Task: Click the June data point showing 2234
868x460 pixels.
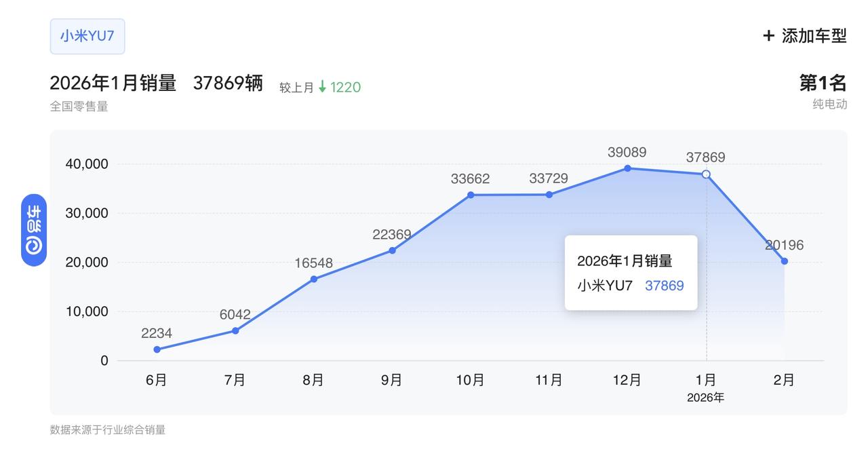Action: pyautogui.click(x=157, y=349)
